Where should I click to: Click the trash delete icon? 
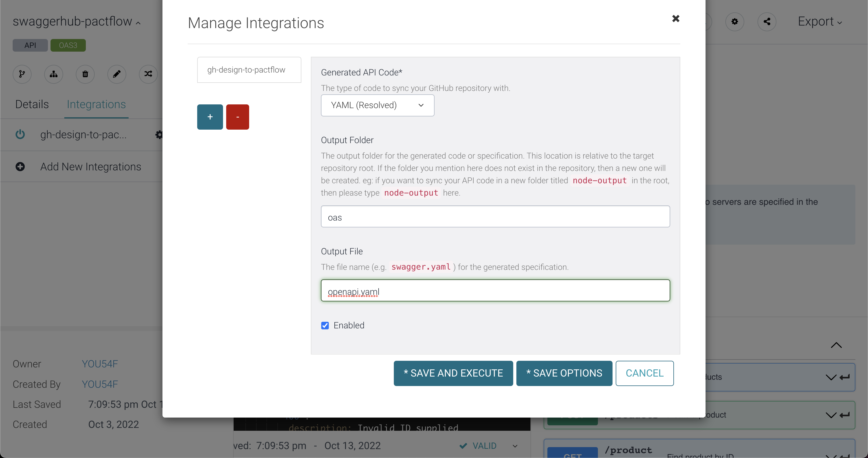point(85,74)
